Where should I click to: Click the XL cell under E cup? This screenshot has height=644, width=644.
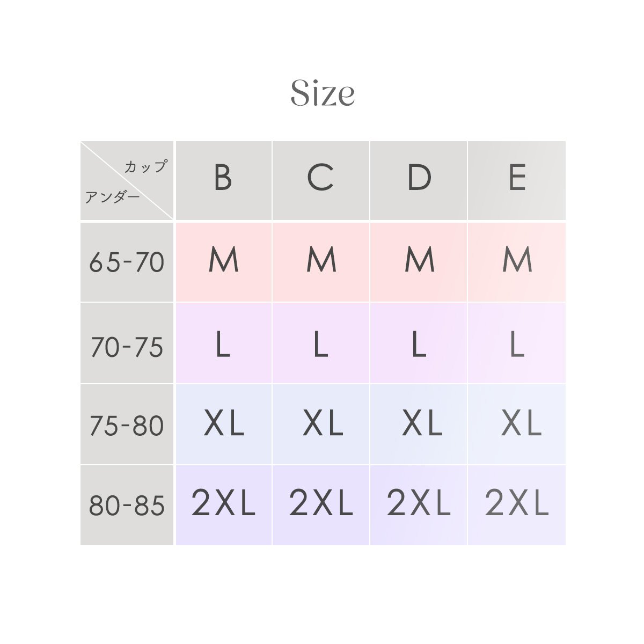pyautogui.click(x=517, y=425)
